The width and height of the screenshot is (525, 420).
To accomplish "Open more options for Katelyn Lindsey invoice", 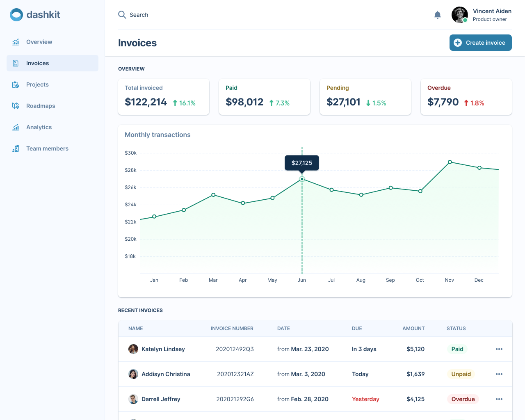I will tap(499, 349).
